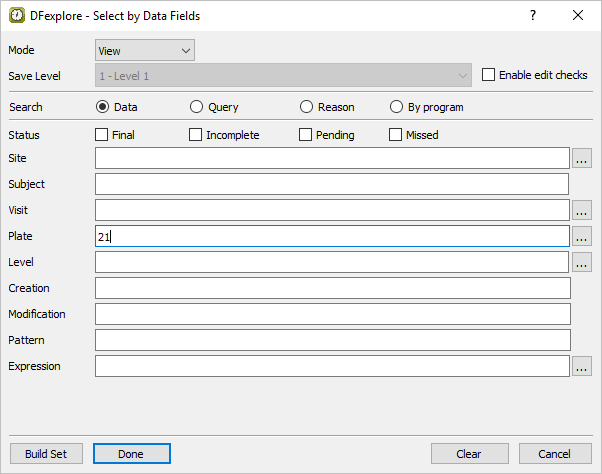Screen dimensions: 602x474
Task: Click the Site field browse ellipsis button
Action: point(582,158)
